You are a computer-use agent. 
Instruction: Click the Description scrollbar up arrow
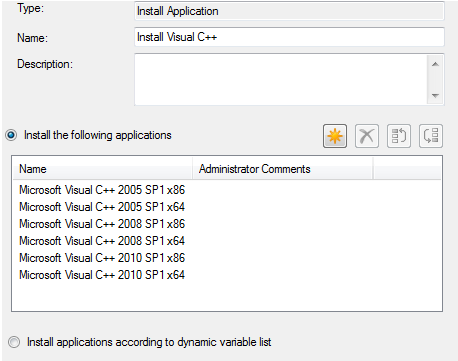coord(435,64)
